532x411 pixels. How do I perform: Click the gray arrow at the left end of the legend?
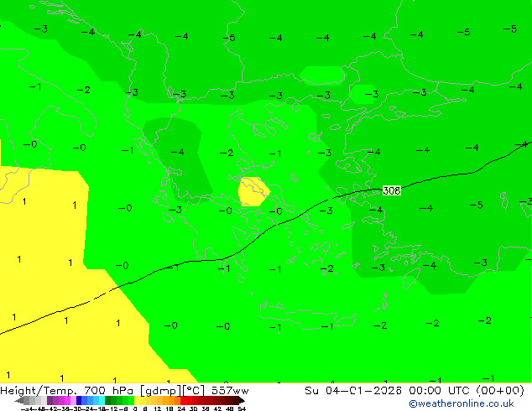[18, 400]
